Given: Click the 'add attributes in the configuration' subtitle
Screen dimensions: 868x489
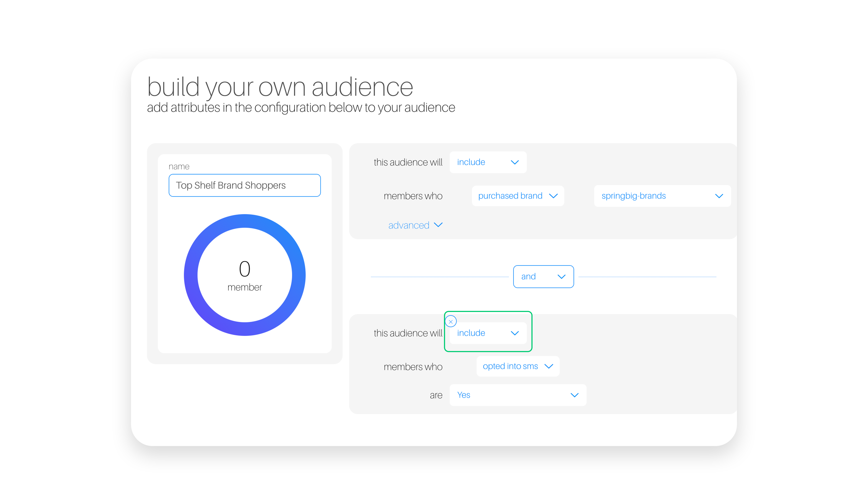Looking at the screenshot, I should (301, 108).
